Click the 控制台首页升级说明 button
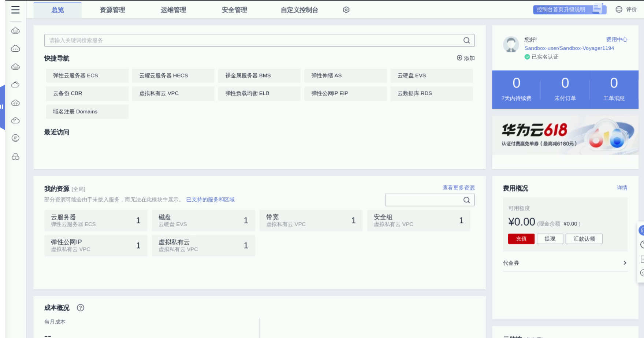This screenshot has height=338, width=644. (x=570, y=10)
